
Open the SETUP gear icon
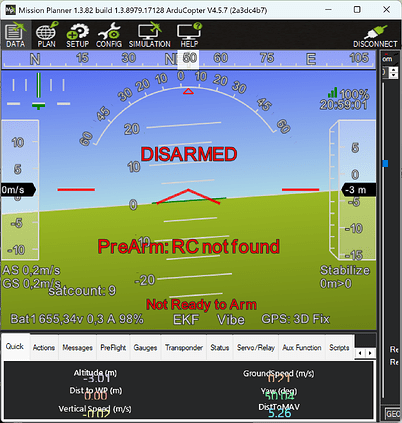77,35
